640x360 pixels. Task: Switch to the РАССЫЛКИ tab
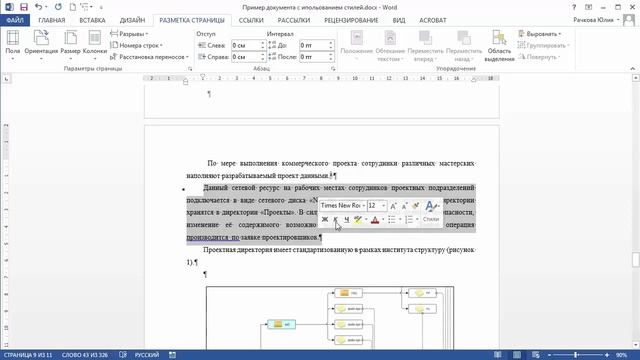point(294,20)
